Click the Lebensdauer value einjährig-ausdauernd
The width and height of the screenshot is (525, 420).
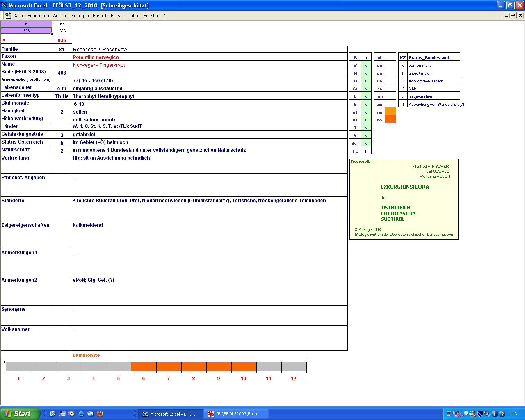tap(98, 89)
